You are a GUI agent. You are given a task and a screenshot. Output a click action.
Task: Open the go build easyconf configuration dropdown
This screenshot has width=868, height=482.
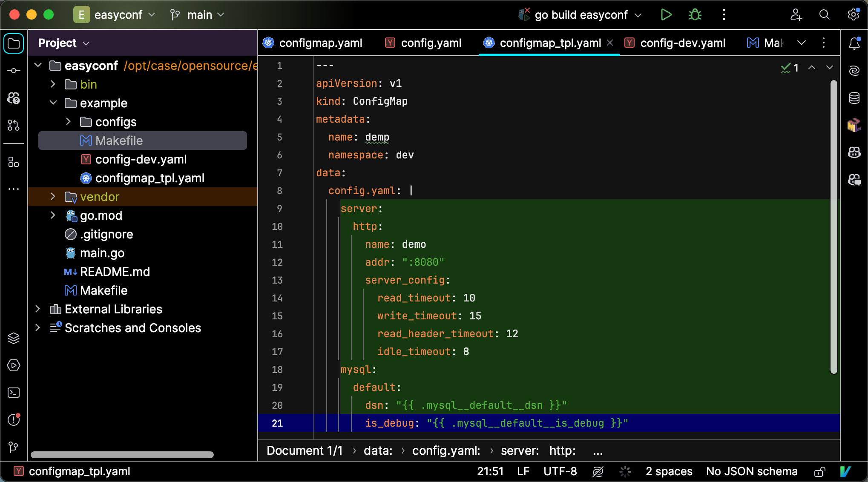click(x=581, y=15)
